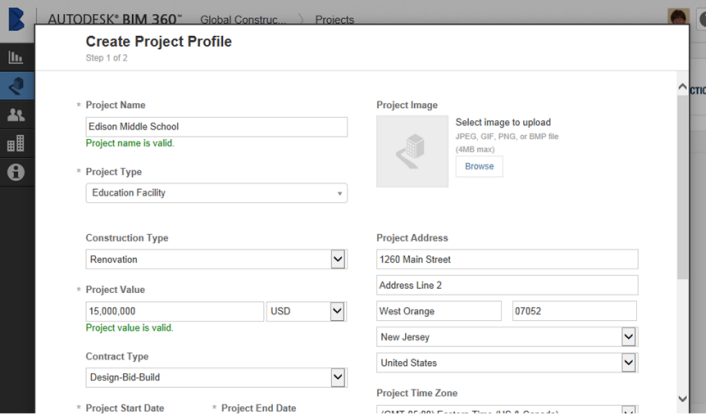The height and width of the screenshot is (414, 706).
Task: Click the Projects breadcrumb item
Action: 334,20
